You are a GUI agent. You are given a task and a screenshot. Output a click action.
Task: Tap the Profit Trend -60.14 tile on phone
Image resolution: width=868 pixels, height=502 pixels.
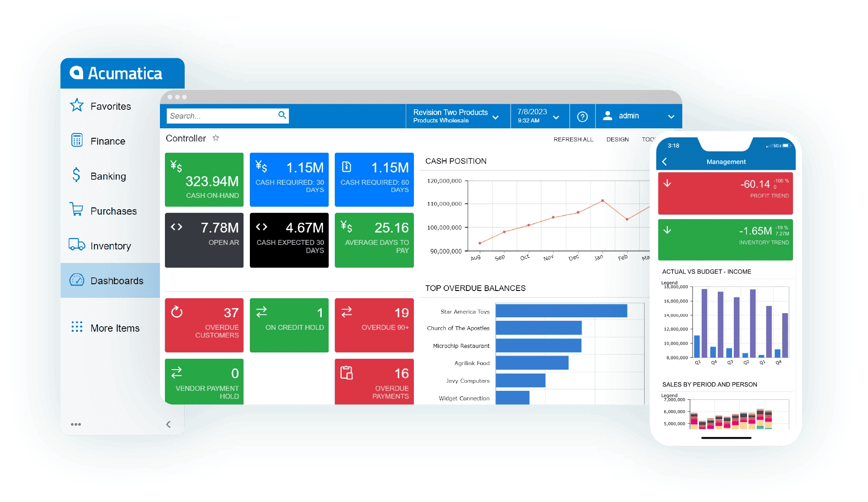(725, 193)
